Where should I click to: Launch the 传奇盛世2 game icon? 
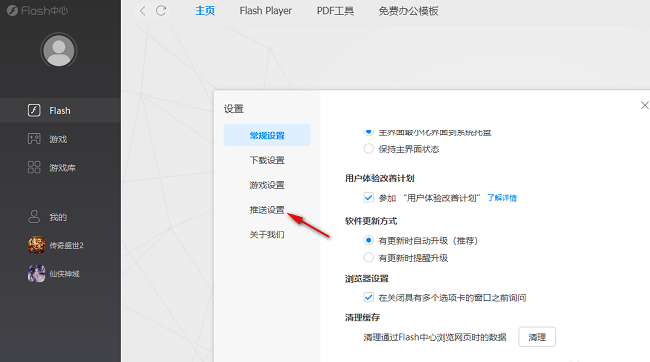[x=36, y=245]
